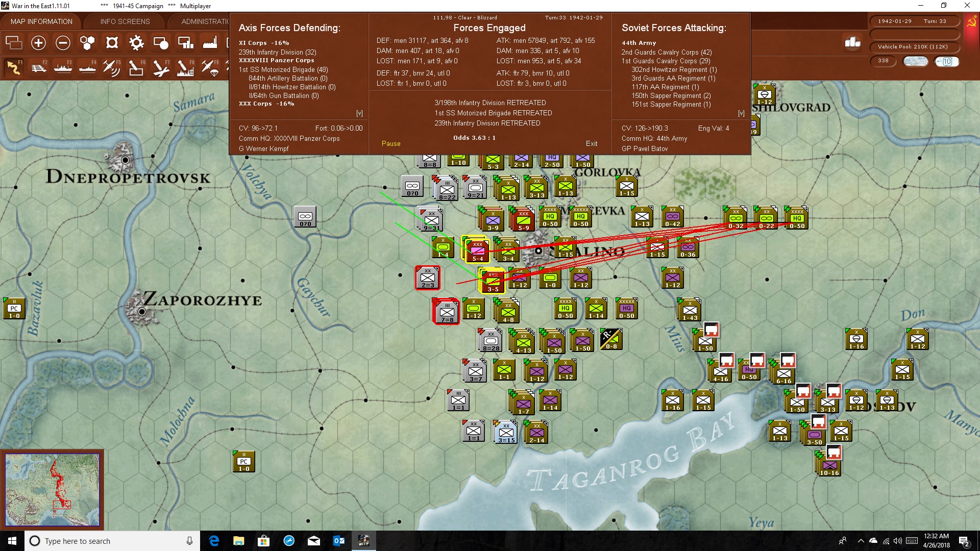This screenshot has width=980, height=551.
Task: Click the pill showing number 10
Action: coord(947,61)
